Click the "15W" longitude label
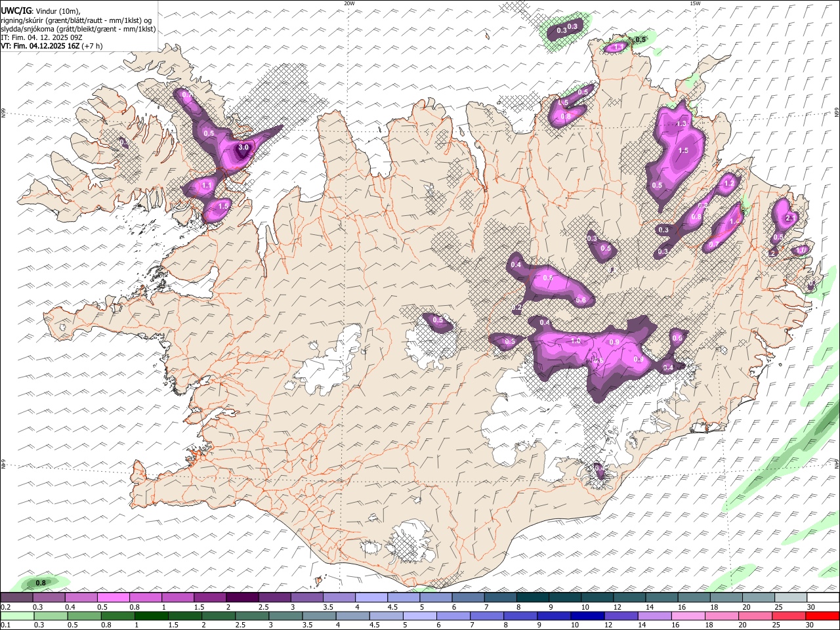 pyautogui.click(x=694, y=3)
